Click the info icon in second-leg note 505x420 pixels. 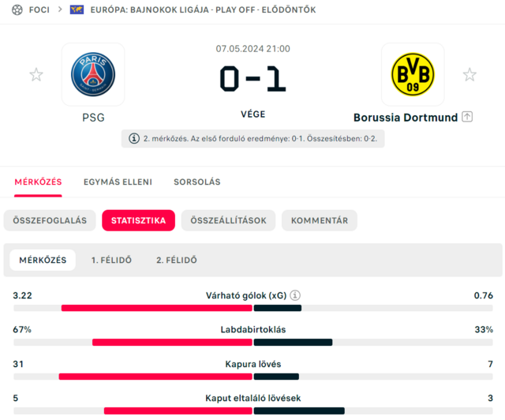click(x=134, y=138)
